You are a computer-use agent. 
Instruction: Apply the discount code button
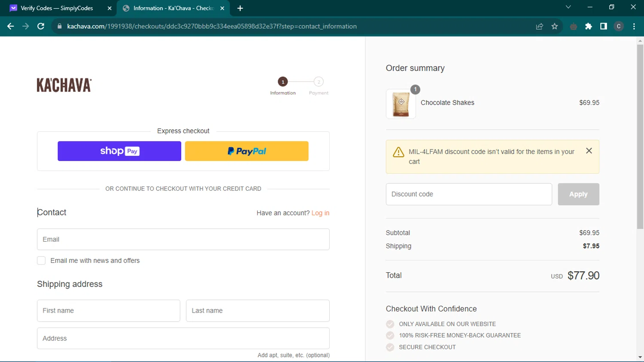pyautogui.click(x=578, y=194)
